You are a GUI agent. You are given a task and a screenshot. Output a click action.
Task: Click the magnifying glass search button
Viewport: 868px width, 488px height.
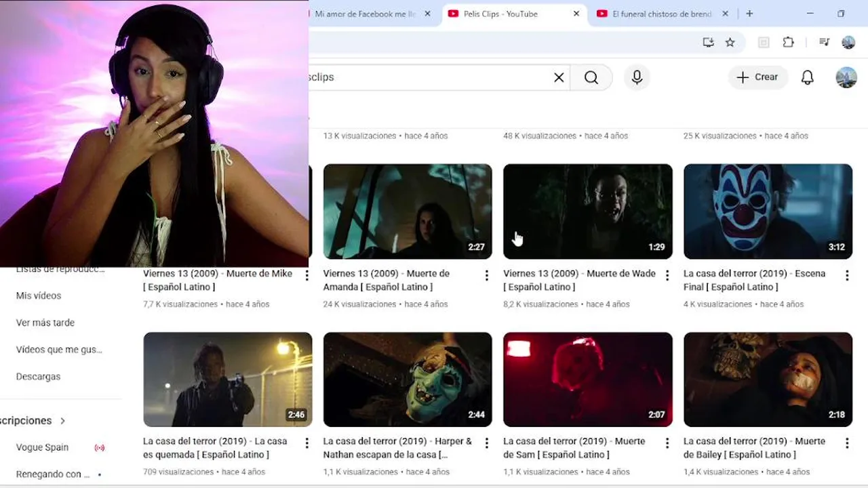(x=591, y=77)
